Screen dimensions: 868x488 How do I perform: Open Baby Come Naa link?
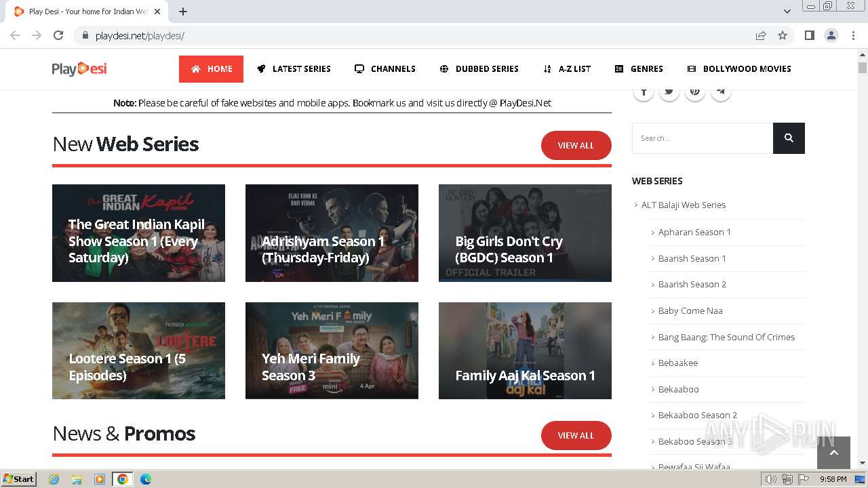tap(690, 310)
